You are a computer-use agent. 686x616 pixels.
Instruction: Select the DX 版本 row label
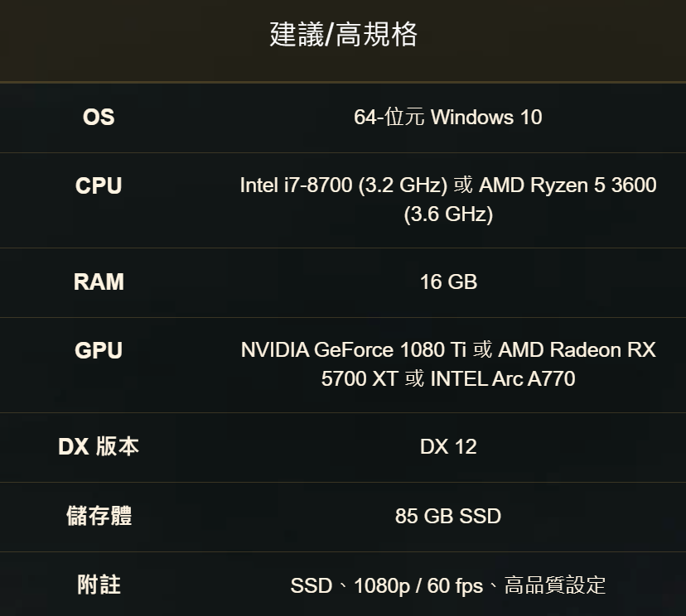pyautogui.click(x=99, y=447)
